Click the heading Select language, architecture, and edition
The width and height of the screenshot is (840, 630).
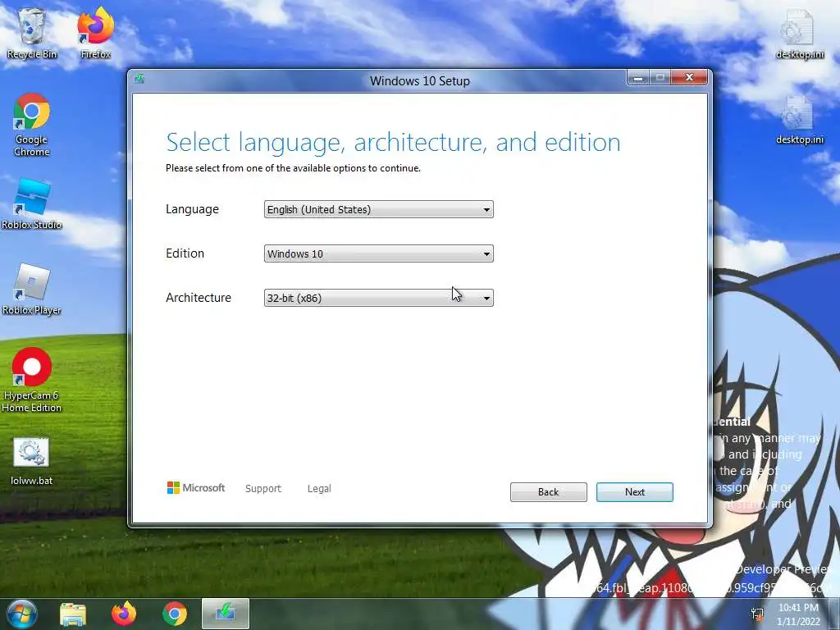[393, 143]
